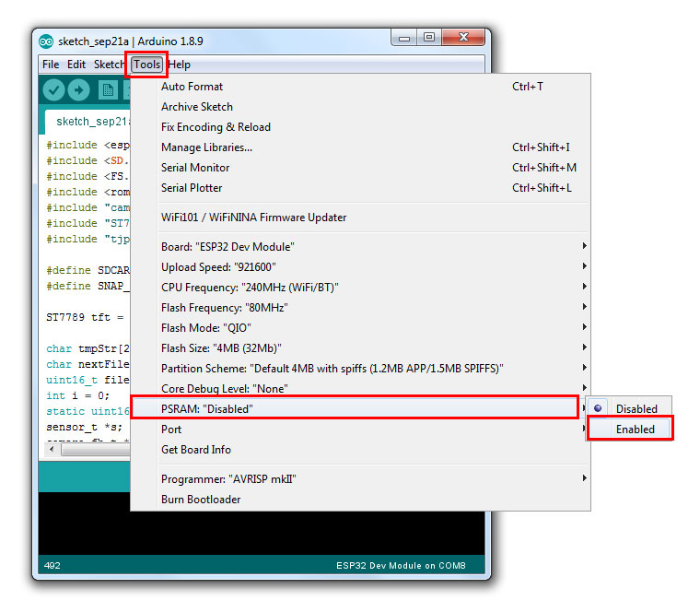Minimize the Arduino window
The height and width of the screenshot is (612, 700).
click(404, 38)
